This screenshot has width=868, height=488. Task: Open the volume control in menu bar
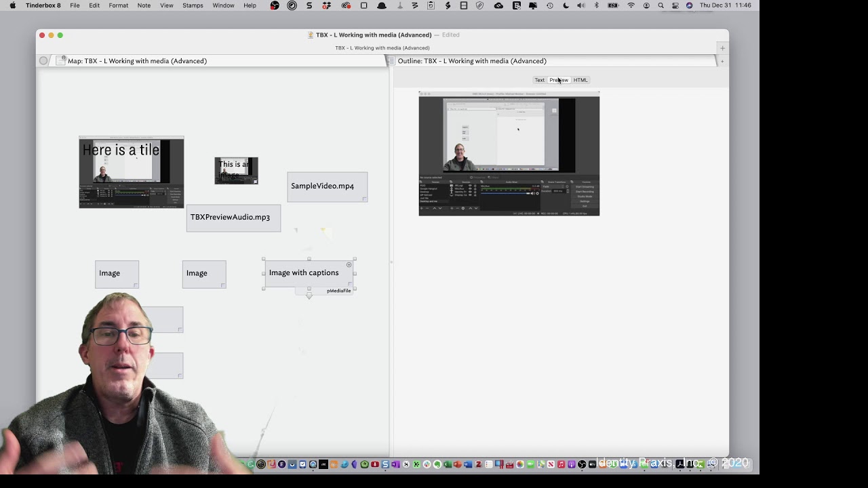581,5
